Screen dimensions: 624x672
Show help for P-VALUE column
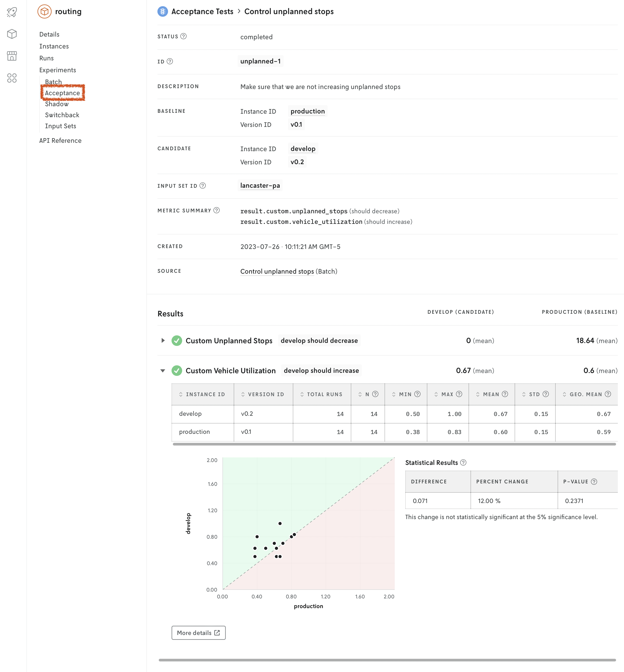pos(594,481)
